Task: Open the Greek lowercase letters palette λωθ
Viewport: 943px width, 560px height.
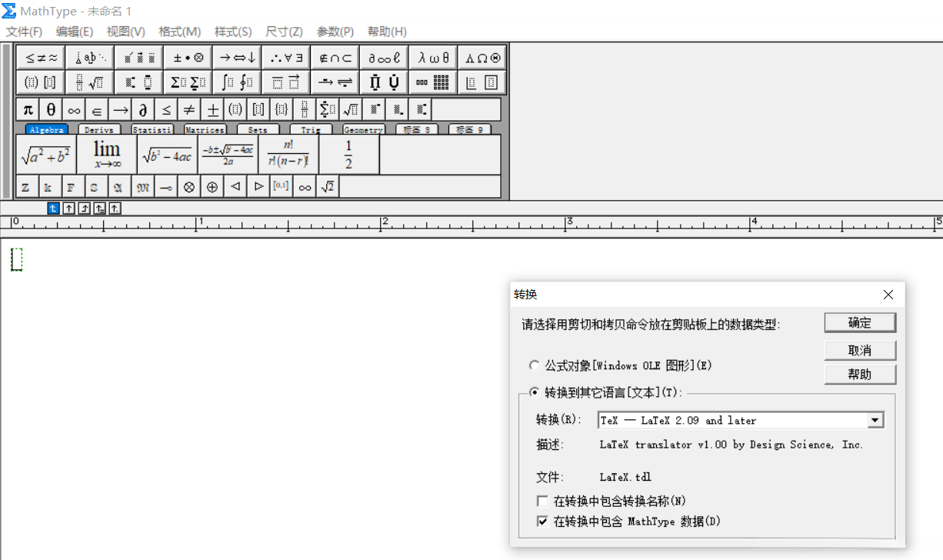Action: click(433, 56)
